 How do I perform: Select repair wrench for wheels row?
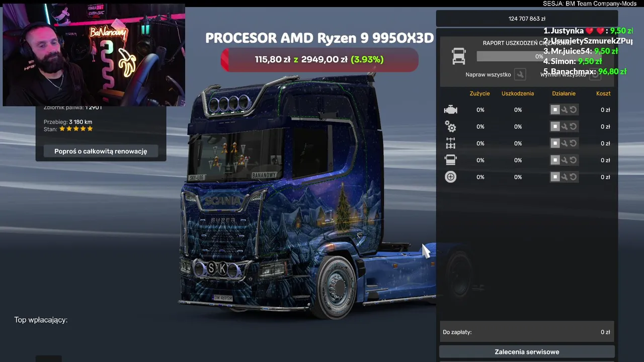(x=564, y=177)
